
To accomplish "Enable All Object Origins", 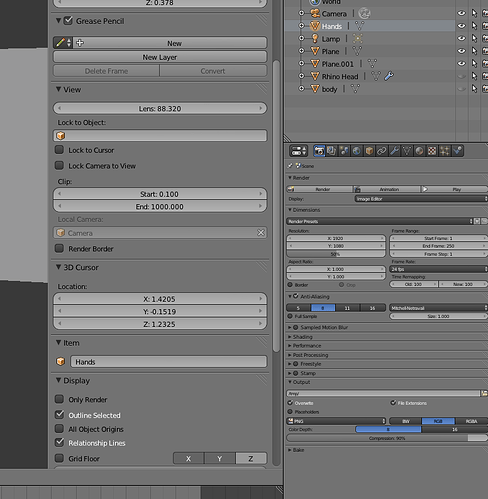I will point(59,429).
